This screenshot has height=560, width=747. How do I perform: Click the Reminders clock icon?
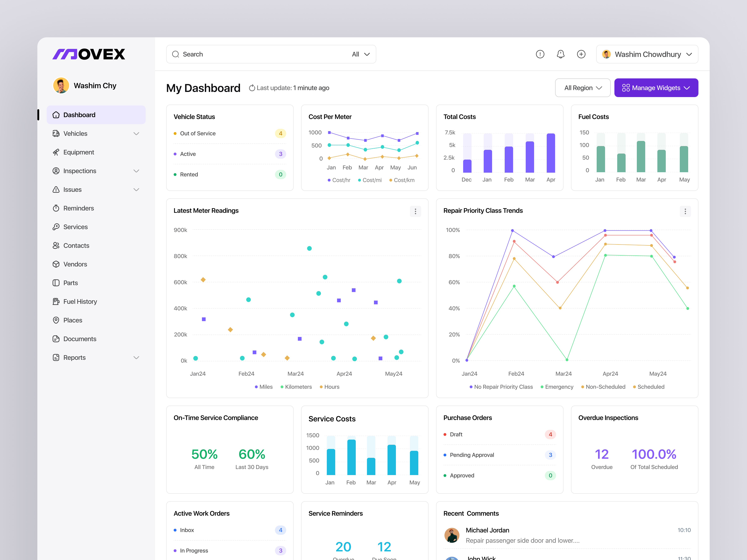pyautogui.click(x=56, y=208)
